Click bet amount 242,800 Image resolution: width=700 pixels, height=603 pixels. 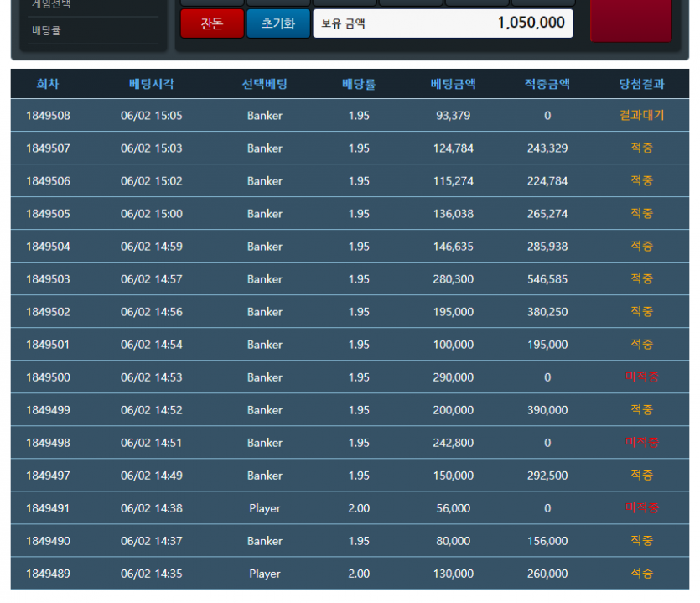(454, 443)
